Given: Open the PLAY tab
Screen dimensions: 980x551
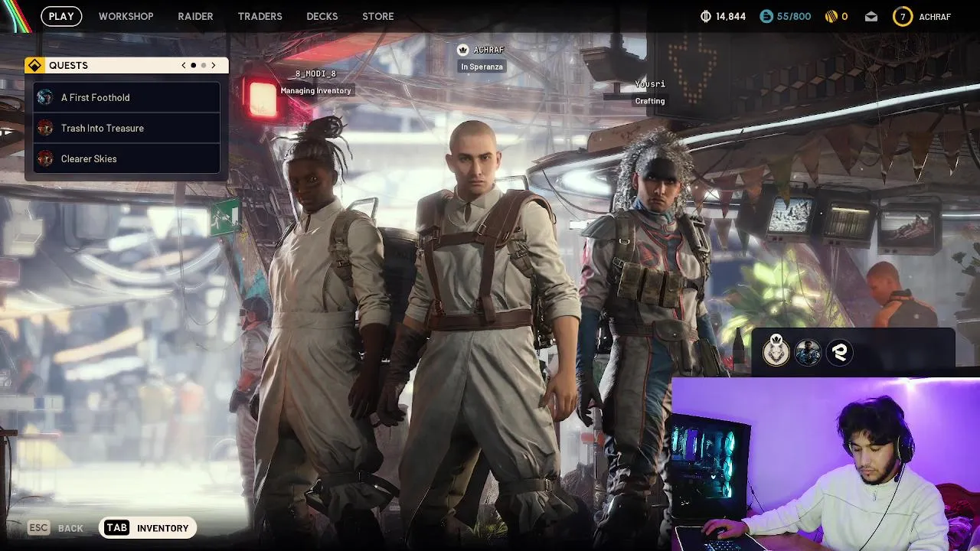Looking at the screenshot, I should click(61, 16).
